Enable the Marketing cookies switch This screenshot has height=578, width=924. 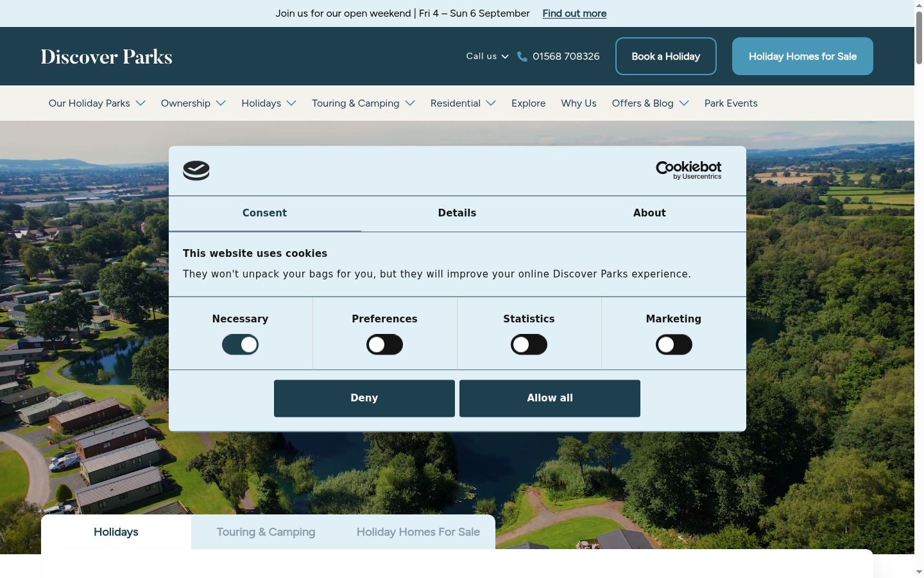click(x=674, y=345)
